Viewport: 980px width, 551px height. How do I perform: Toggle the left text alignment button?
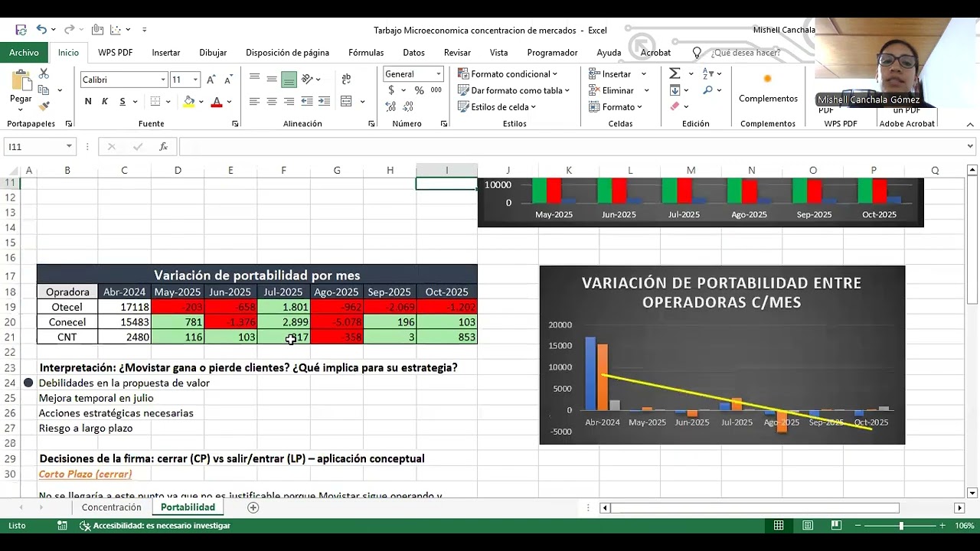254,101
